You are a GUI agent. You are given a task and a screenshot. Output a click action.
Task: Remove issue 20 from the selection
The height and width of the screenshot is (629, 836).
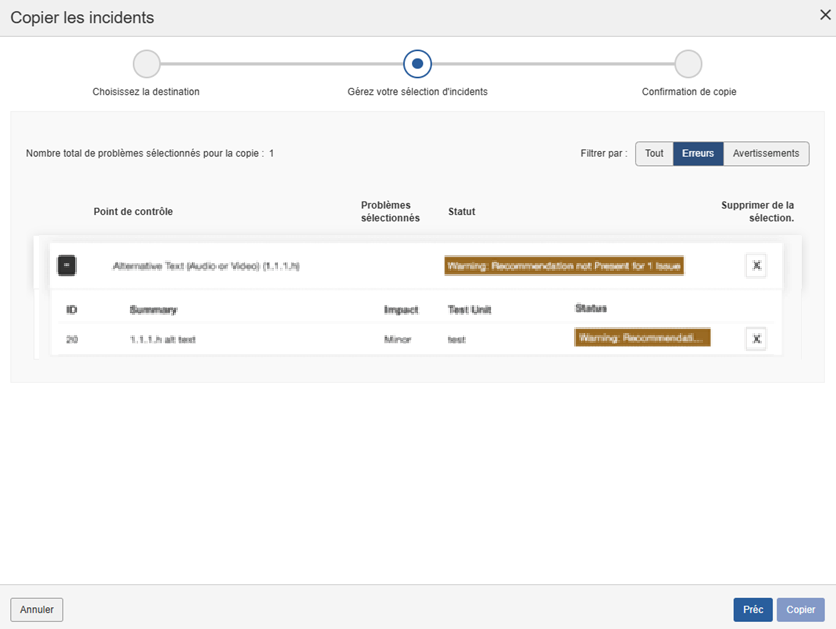click(x=756, y=339)
